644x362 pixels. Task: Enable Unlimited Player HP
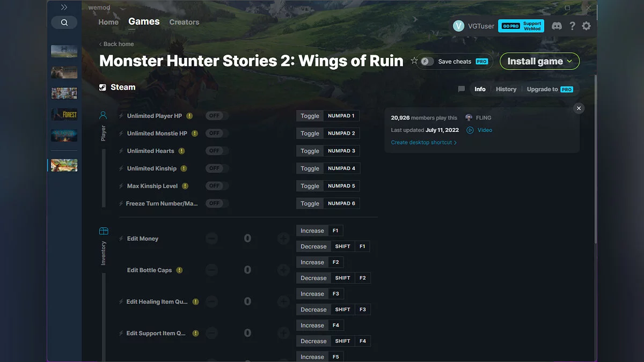pos(216,115)
